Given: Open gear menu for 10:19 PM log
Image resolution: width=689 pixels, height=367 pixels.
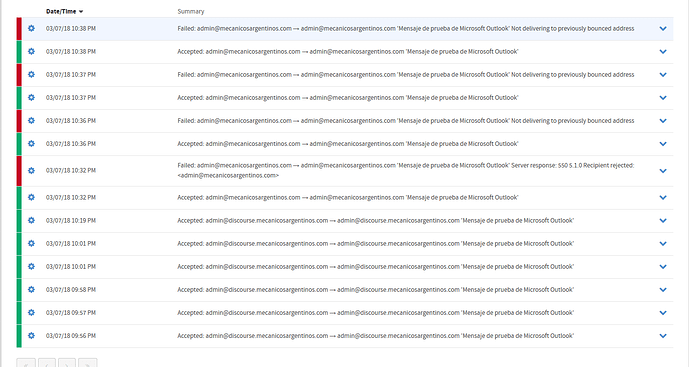Looking at the screenshot, I should tap(31, 221).
